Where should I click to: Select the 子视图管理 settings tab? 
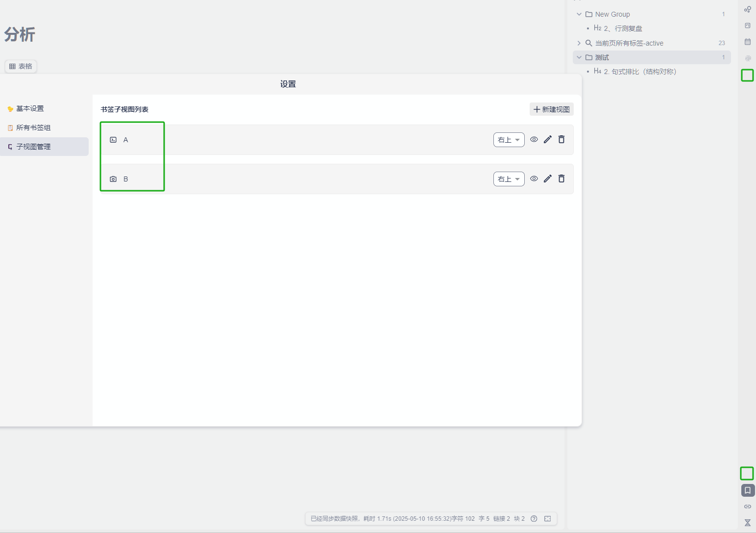tap(44, 147)
